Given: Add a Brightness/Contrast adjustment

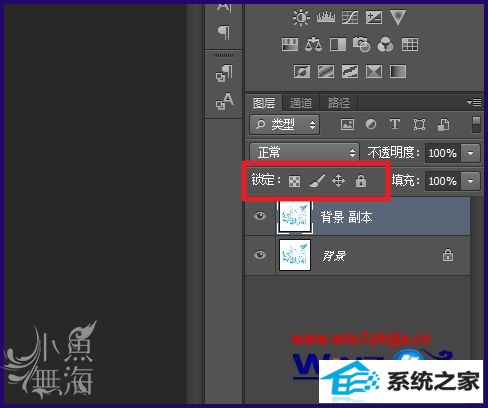Looking at the screenshot, I should 301,17.
